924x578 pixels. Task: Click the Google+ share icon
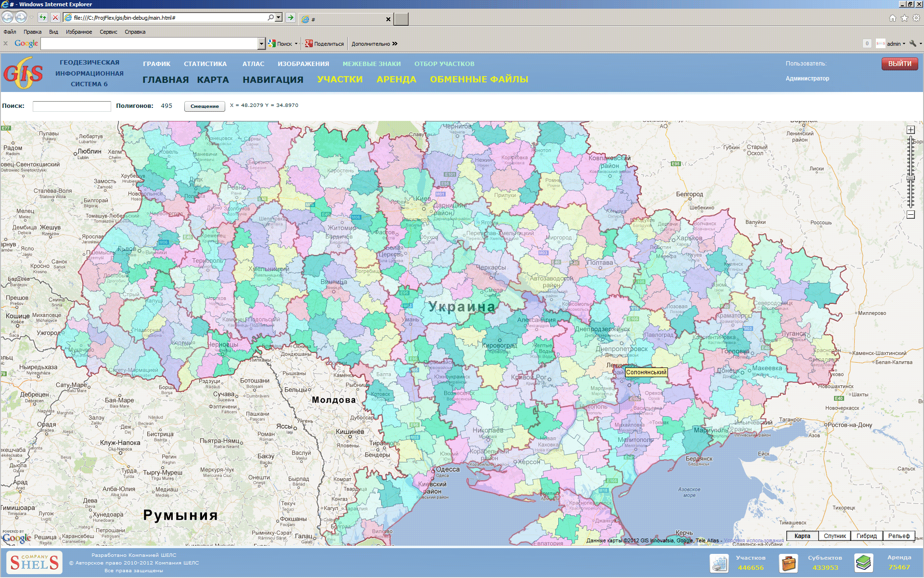tap(309, 44)
